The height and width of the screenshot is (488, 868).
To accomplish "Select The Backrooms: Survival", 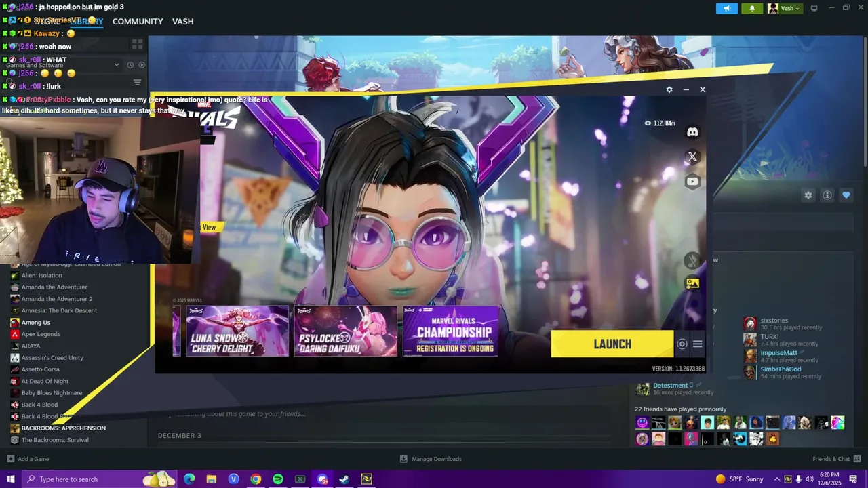I will point(55,440).
